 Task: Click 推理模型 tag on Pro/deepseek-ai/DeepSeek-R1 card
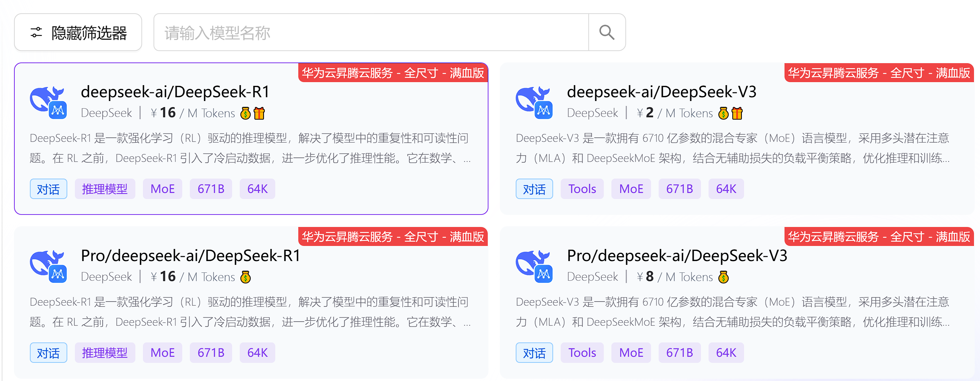(x=105, y=353)
